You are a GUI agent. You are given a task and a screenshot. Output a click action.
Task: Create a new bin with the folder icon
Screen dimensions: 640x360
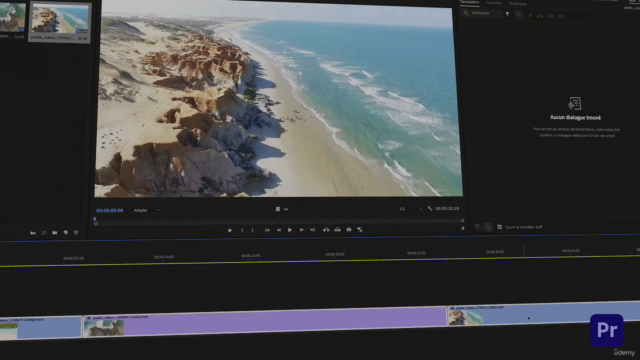coord(54,233)
